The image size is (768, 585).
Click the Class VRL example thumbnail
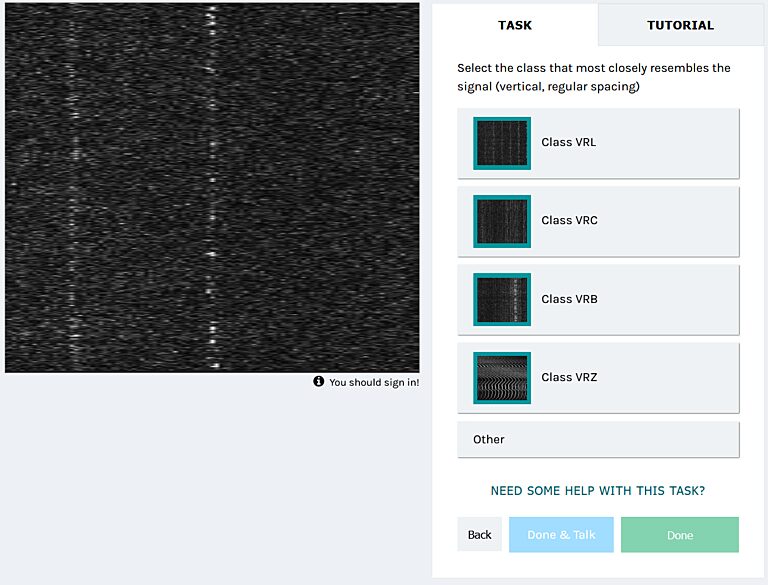[502, 144]
